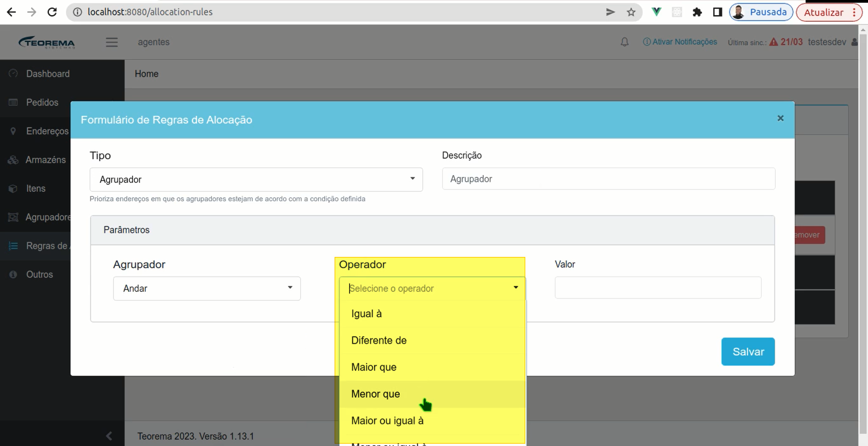Click the browser address bar URL

pos(150,12)
